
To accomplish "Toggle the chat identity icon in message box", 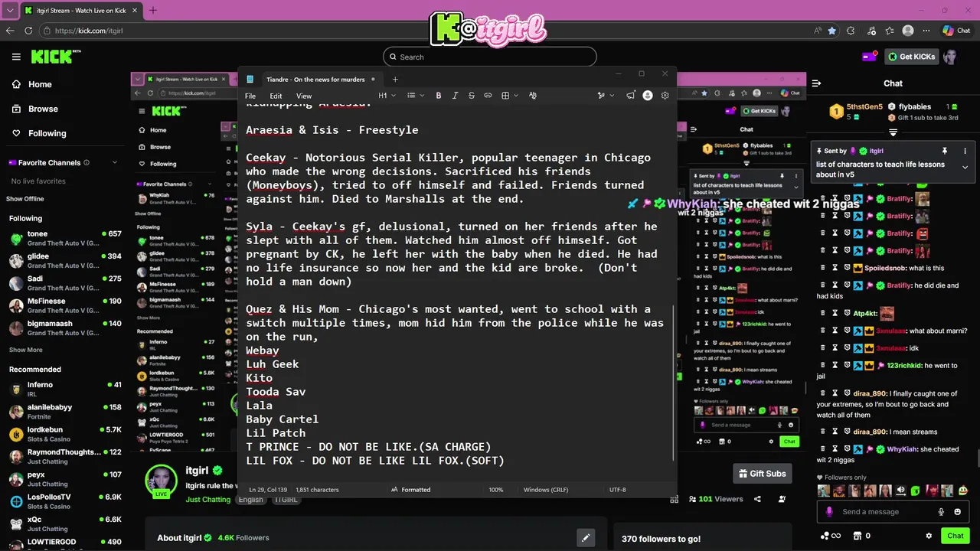I will pyautogui.click(x=829, y=512).
